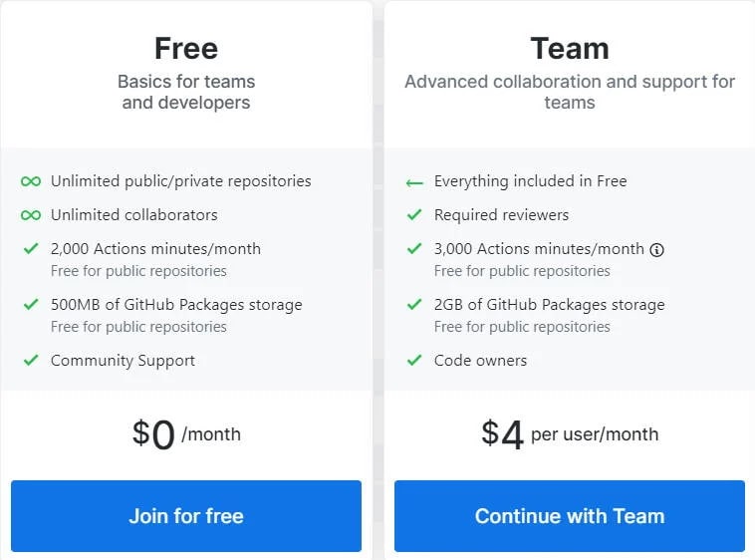Click left arrow icon beside Everything included in Free
This screenshot has width=755, height=560.
pos(414,182)
